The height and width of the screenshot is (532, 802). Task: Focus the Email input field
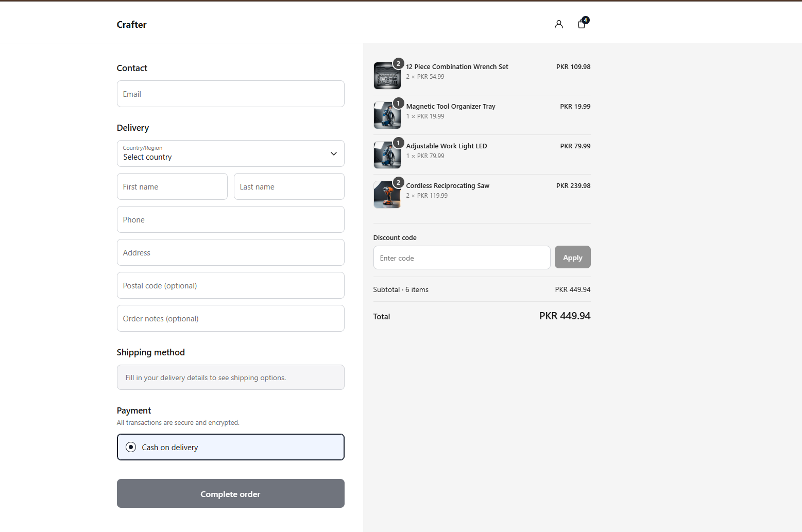230,94
